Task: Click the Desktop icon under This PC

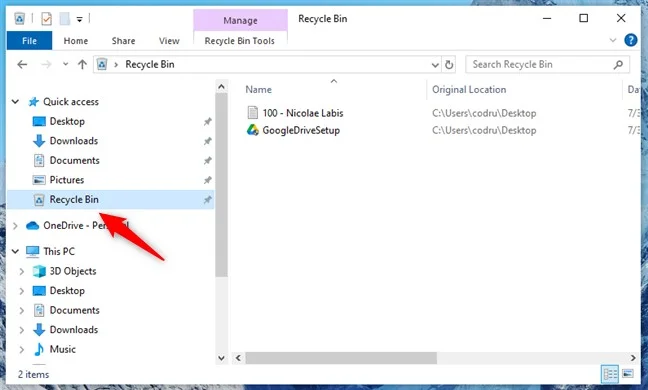Action: (x=39, y=291)
